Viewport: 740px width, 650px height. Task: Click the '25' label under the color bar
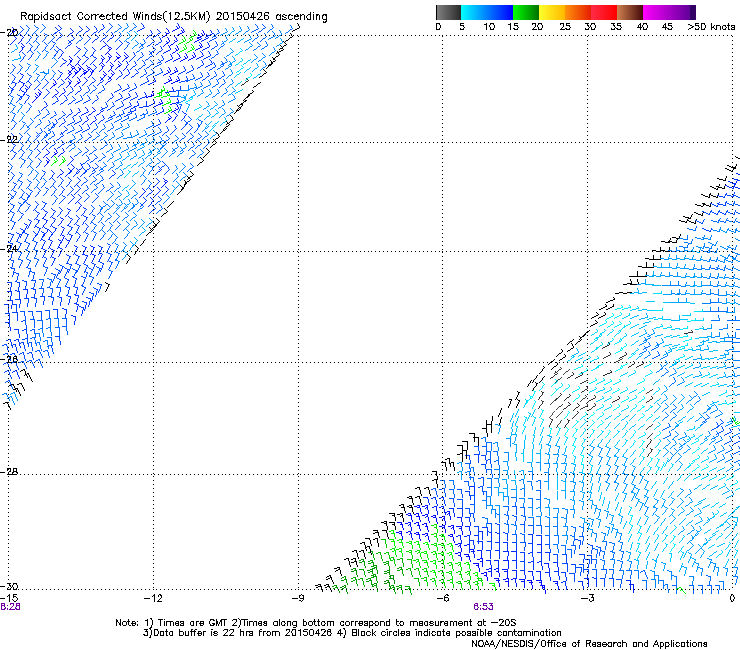[x=565, y=27]
